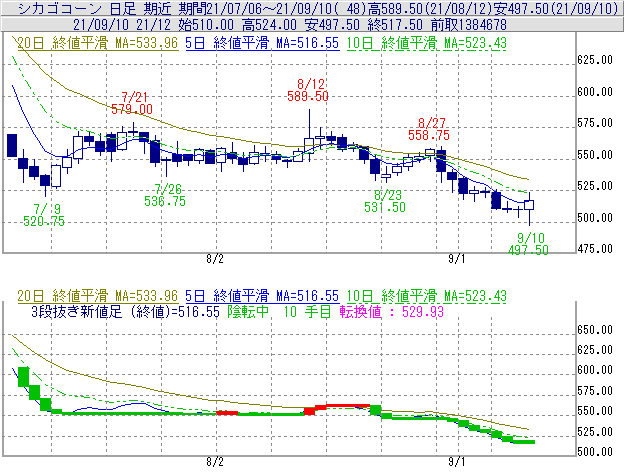The width and height of the screenshot is (624, 475).
Task: Click the period text 期間21/07/06～21/09/10
Action: click(255, 9)
